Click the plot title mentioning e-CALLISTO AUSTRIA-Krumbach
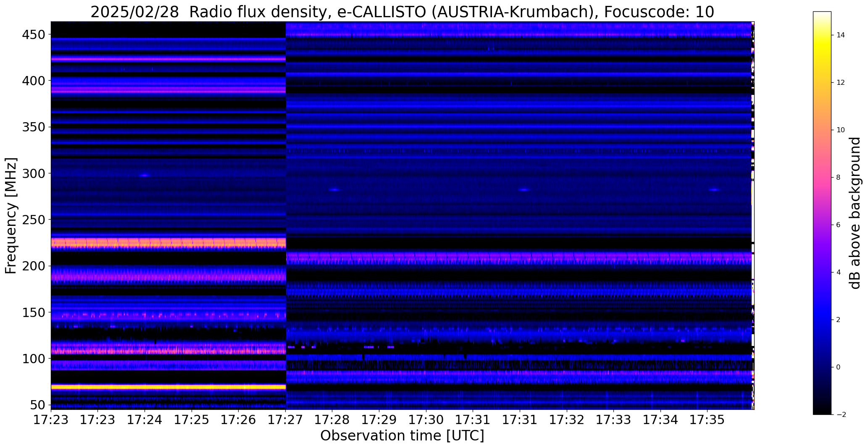The width and height of the screenshot is (868, 448). pyautogui.click(x=402, y=12)
